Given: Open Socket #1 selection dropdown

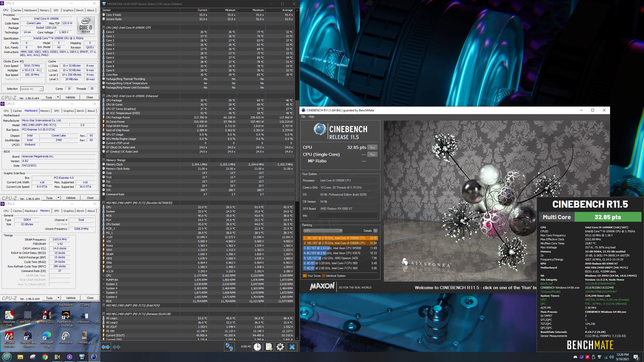Looking at the screenshot, I should [32, 89].
